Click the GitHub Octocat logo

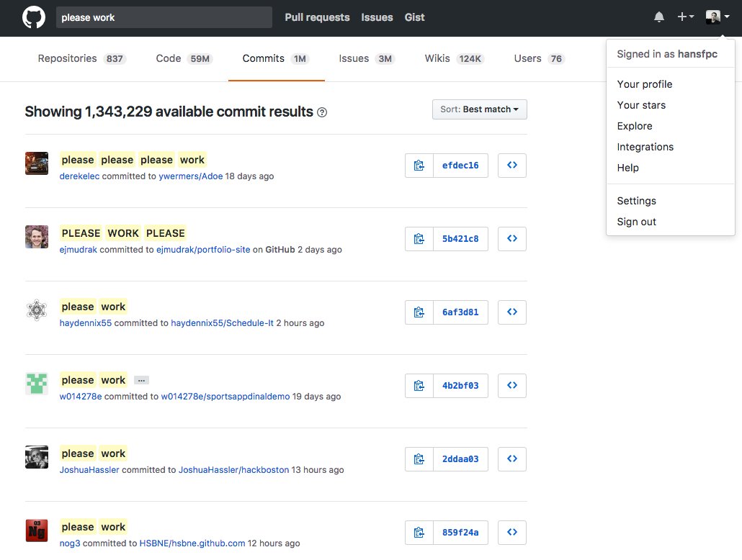[x=34, y=17]
